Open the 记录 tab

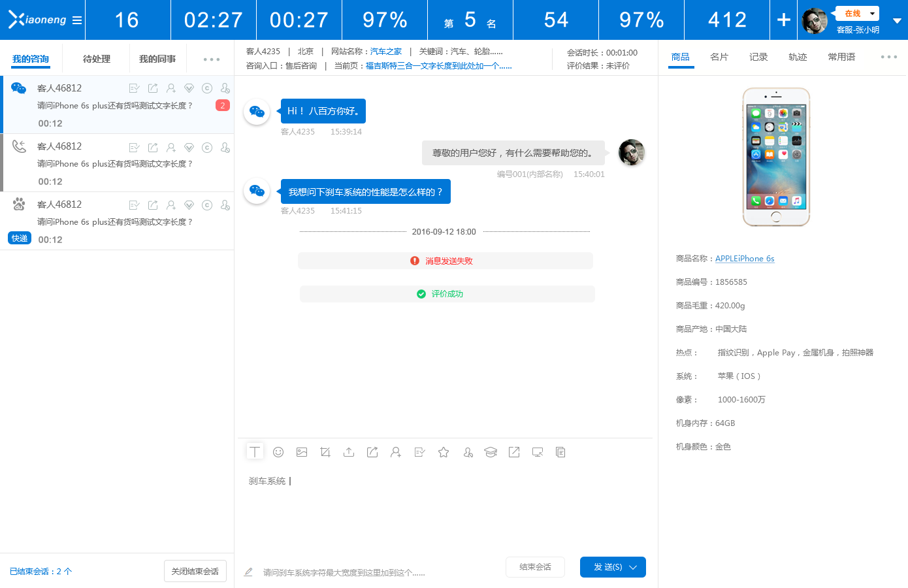coord(758,57)
